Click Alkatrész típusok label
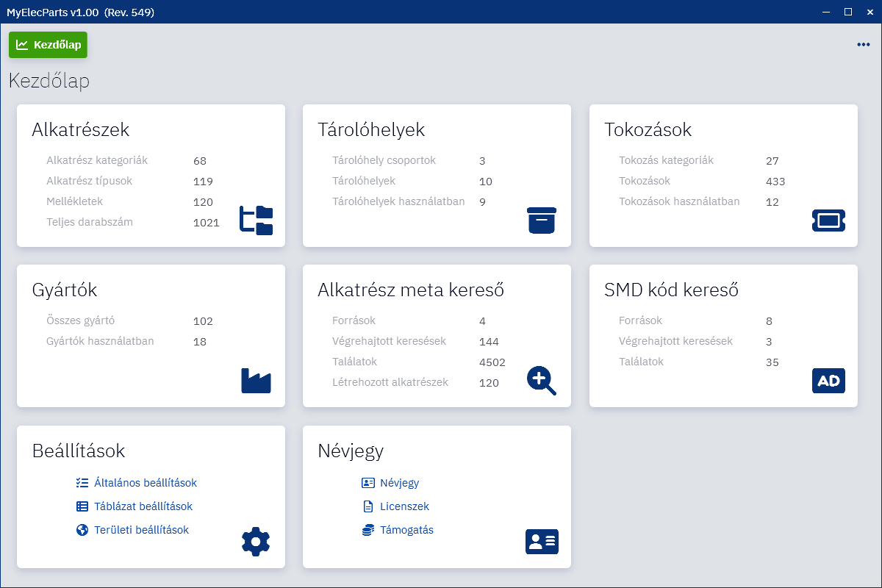Viewport: 882px width, 588px height. click(x=90, y=181)
